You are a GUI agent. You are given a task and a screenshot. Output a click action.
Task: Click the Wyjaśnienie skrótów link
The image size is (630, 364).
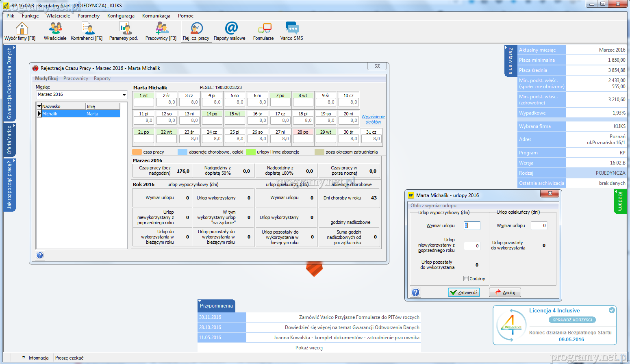coord(373,119)
